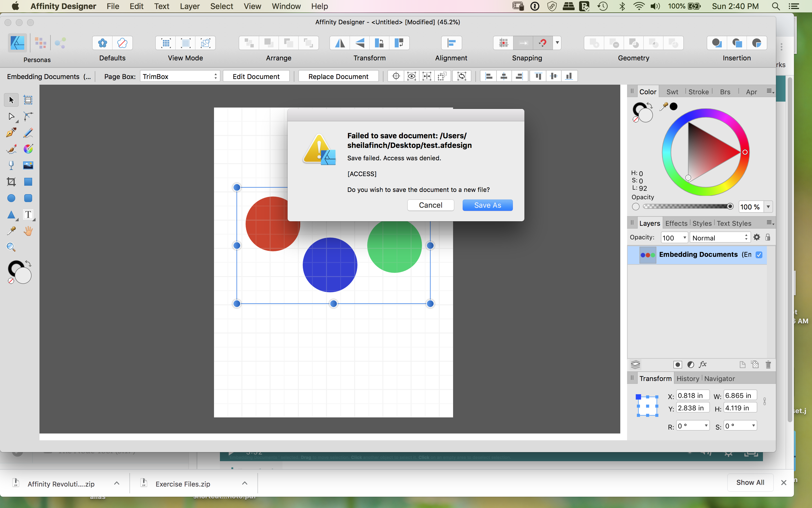Switch to the Navigator tab

tap(720, 379)
